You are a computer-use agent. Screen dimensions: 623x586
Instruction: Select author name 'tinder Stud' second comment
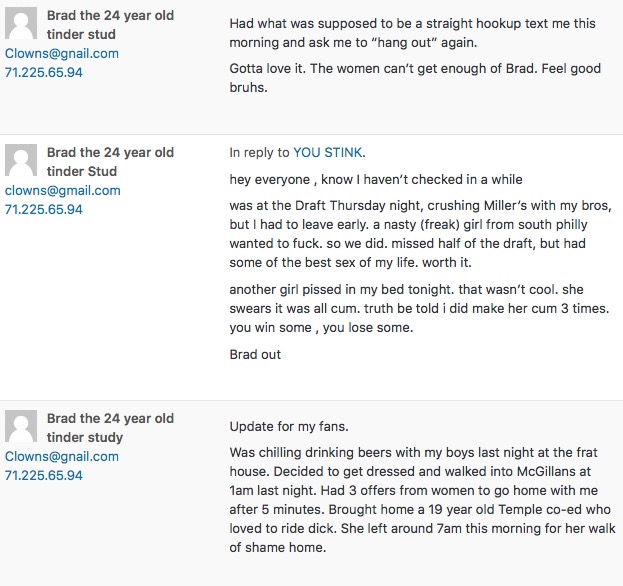(110, 162)
